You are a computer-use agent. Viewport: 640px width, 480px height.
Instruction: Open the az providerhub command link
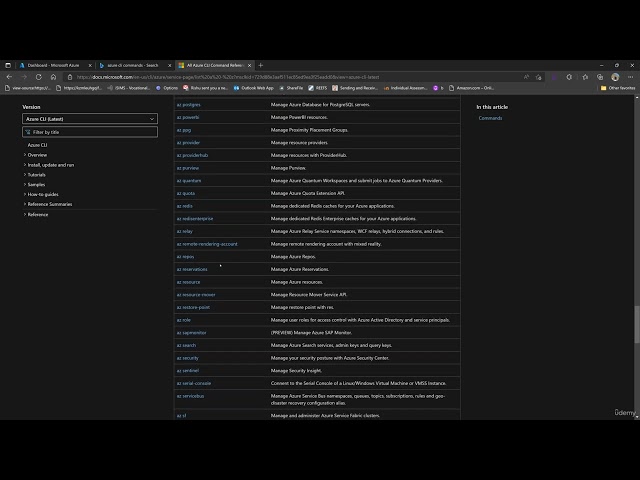[x=192, y=155]
